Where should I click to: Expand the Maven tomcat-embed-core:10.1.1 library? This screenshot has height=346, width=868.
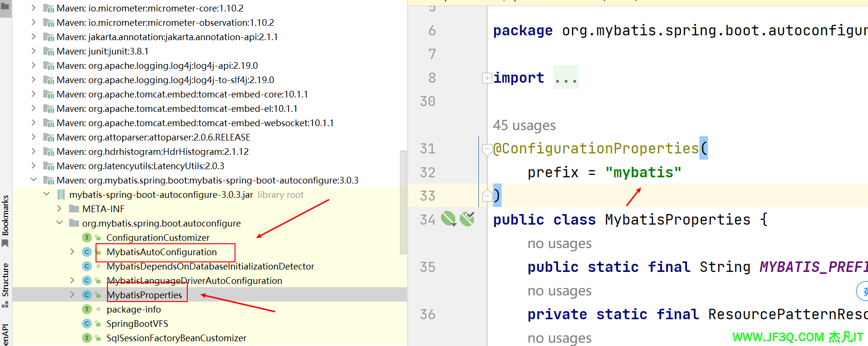pos(33,94)
